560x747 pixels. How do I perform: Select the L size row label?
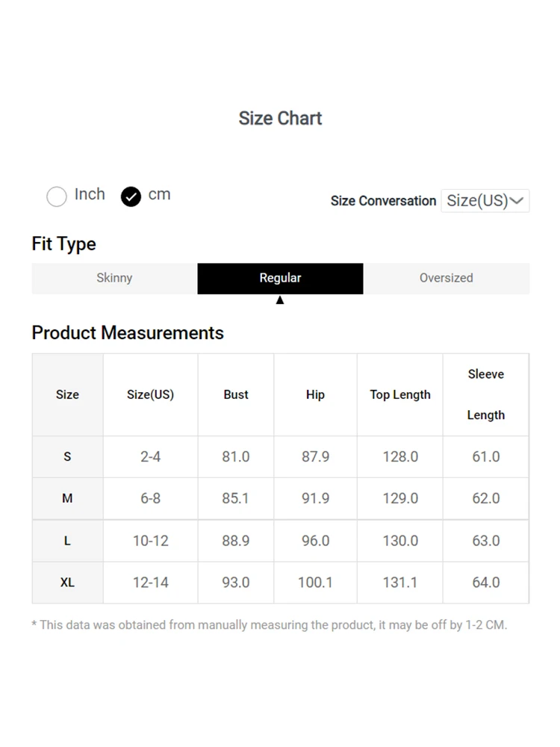point(67,541)
